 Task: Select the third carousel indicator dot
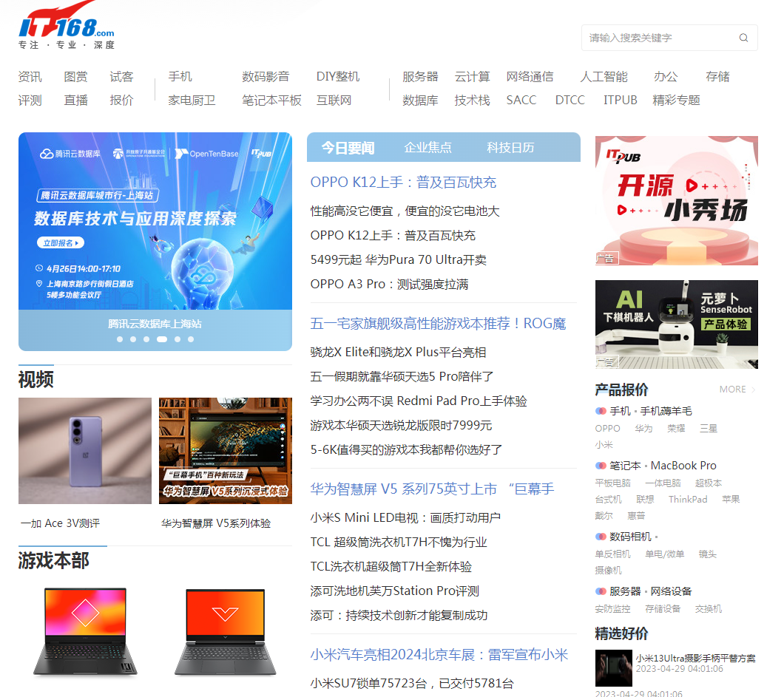click(x=146, y=339)
